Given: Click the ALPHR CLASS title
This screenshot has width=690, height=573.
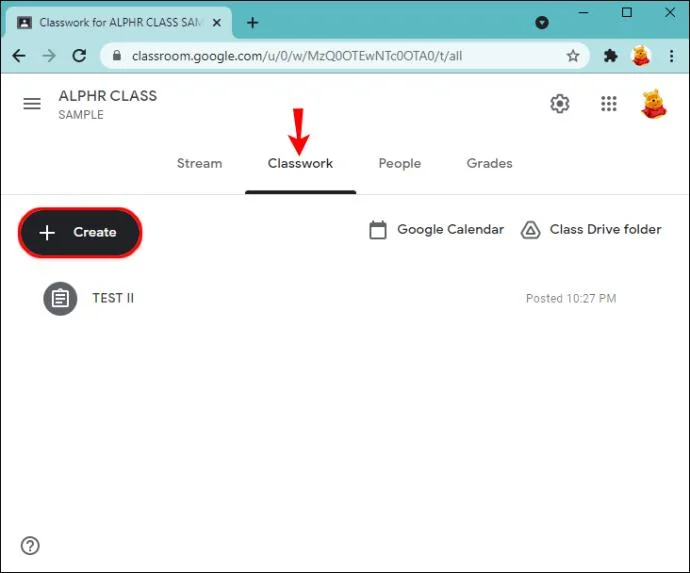Looking at the screenshot, I should 108,96.
